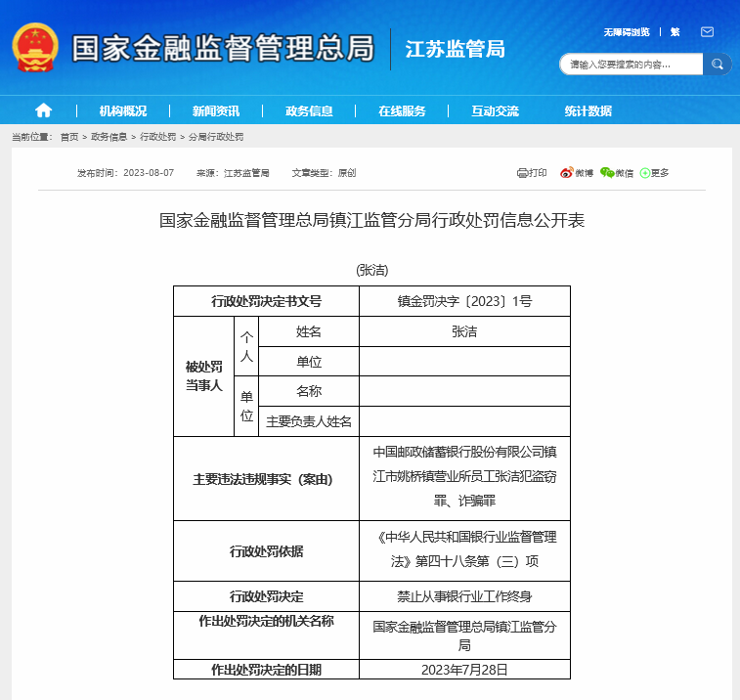This screenshot has width=740, height=700.
Task: Click the name cell 张洁 in table
Action: (464, 331)
